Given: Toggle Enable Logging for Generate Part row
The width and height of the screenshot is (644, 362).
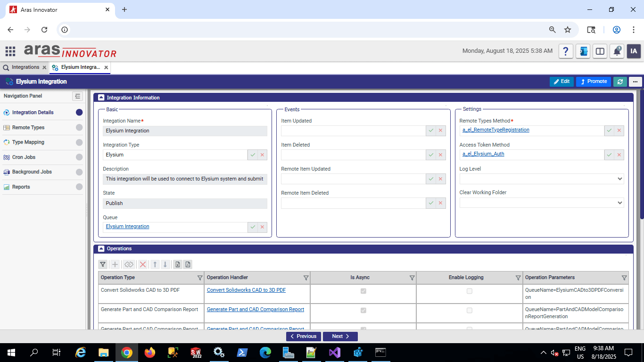Looking at the screenshot, I should coord(469,311).
